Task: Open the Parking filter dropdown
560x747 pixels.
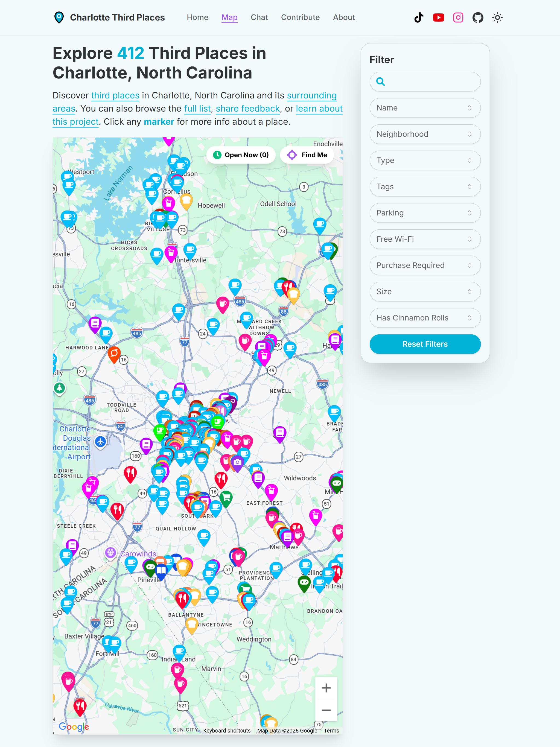Action: pos(425,213)
